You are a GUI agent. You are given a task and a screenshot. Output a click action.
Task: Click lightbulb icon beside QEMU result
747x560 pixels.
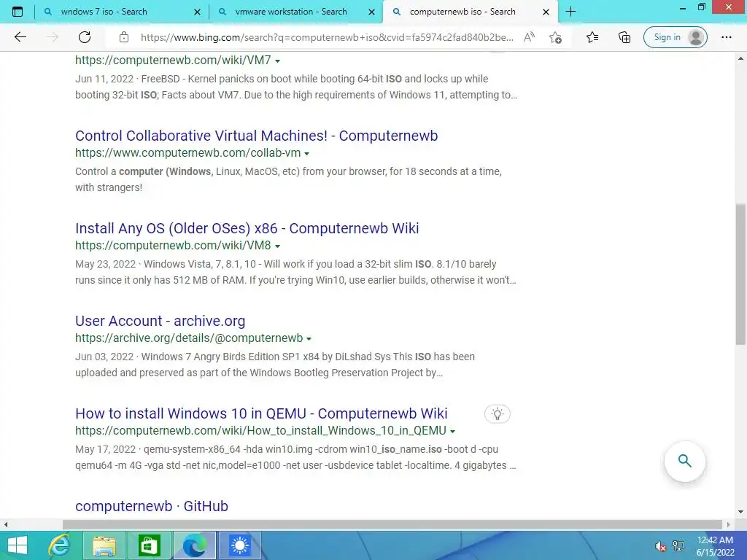coord(498,414)
